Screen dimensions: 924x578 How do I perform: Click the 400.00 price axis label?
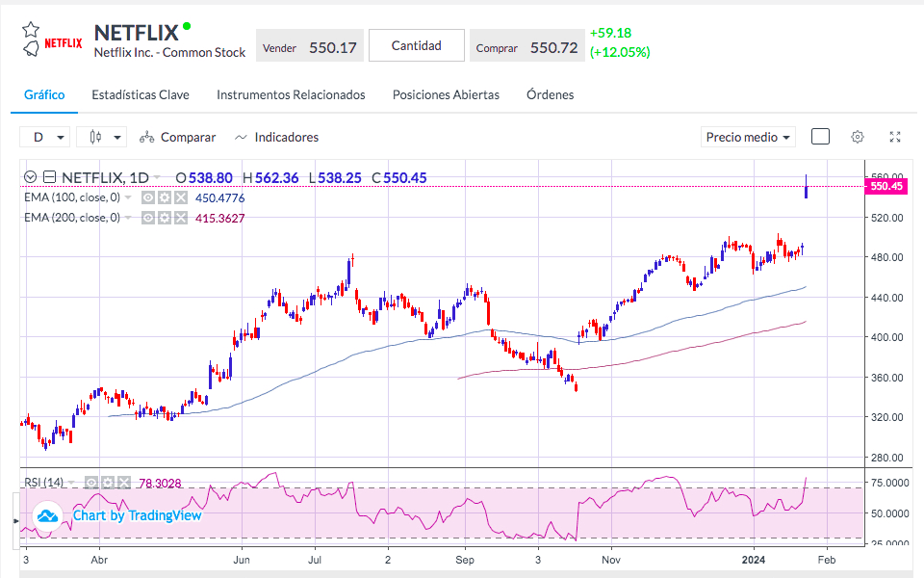[886, 337]
